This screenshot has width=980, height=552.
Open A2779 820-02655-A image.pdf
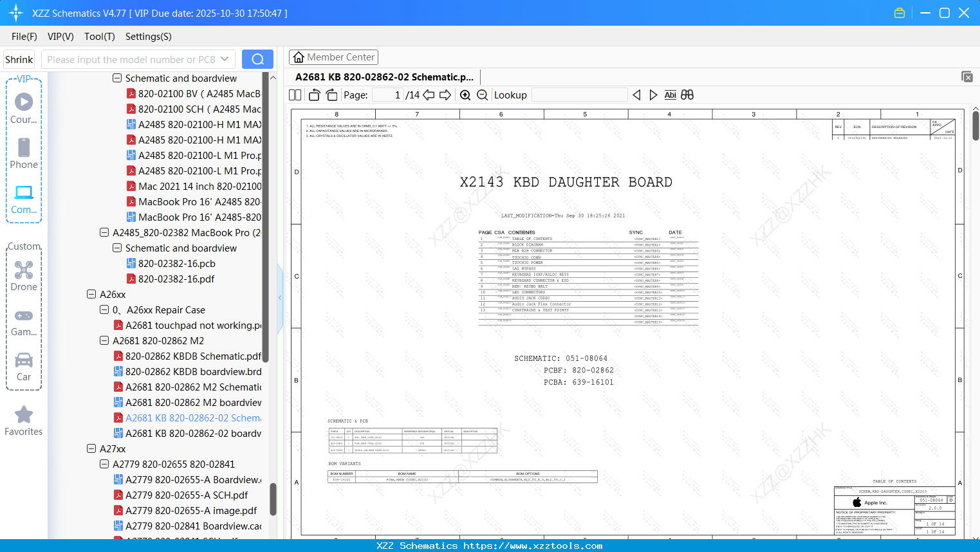coord(185,511)
